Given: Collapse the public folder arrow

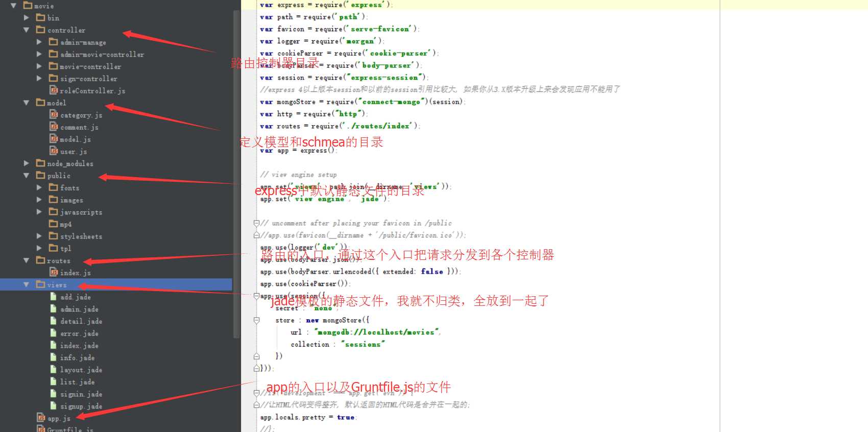Looking at the screenshot, I should tap(26, 175).
